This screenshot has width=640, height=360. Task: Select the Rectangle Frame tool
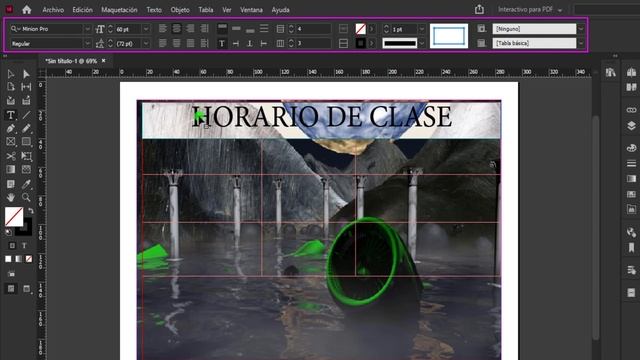tap(11, 142)
